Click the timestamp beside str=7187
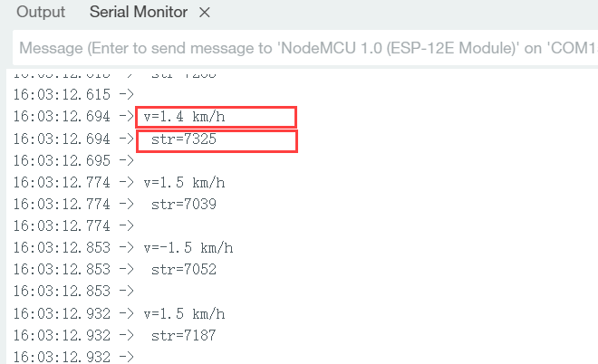 [x=62, y=335]
